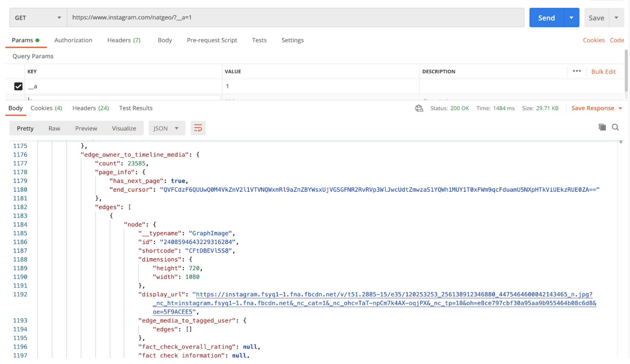This screenshot has width=630, height=364.
Task: Open the response Cookies (4) tab
Action: click(46, 108)
